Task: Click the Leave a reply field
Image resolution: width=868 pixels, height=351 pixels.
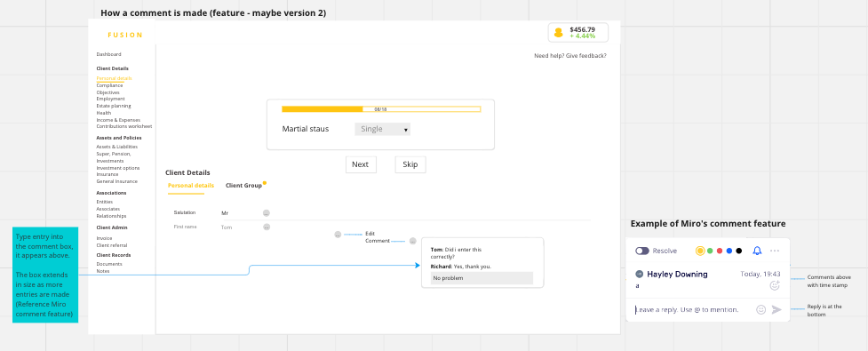Action: tap(687, 309)
